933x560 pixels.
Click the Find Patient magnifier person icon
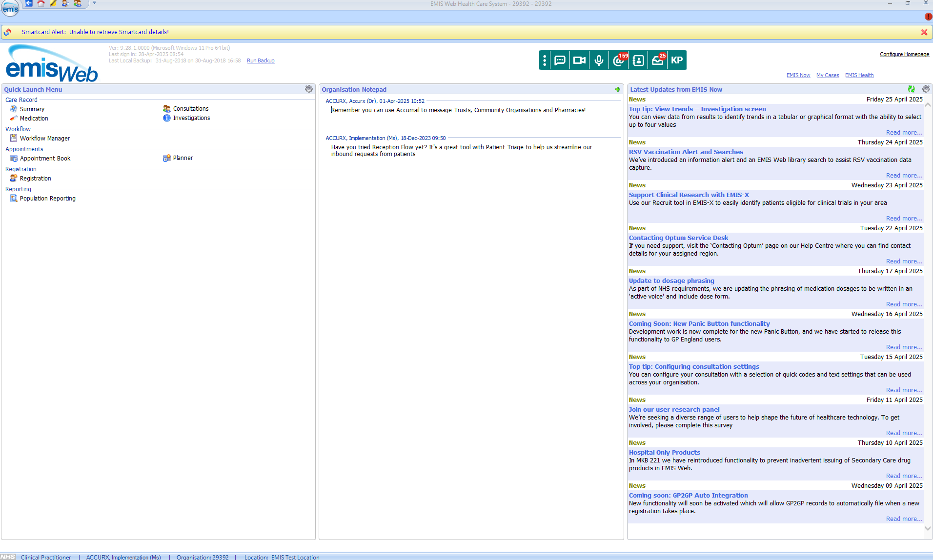(65, 3)
